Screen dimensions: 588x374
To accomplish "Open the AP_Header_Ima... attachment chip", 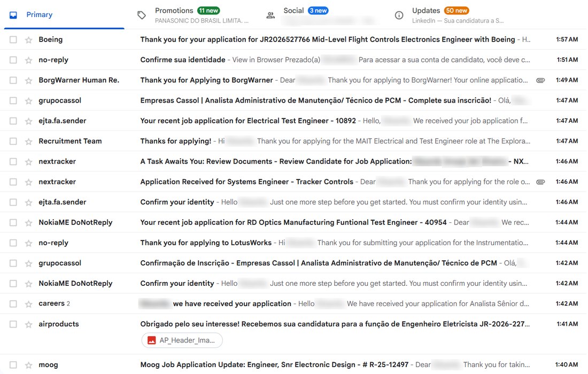I will (x=182, y=340).
